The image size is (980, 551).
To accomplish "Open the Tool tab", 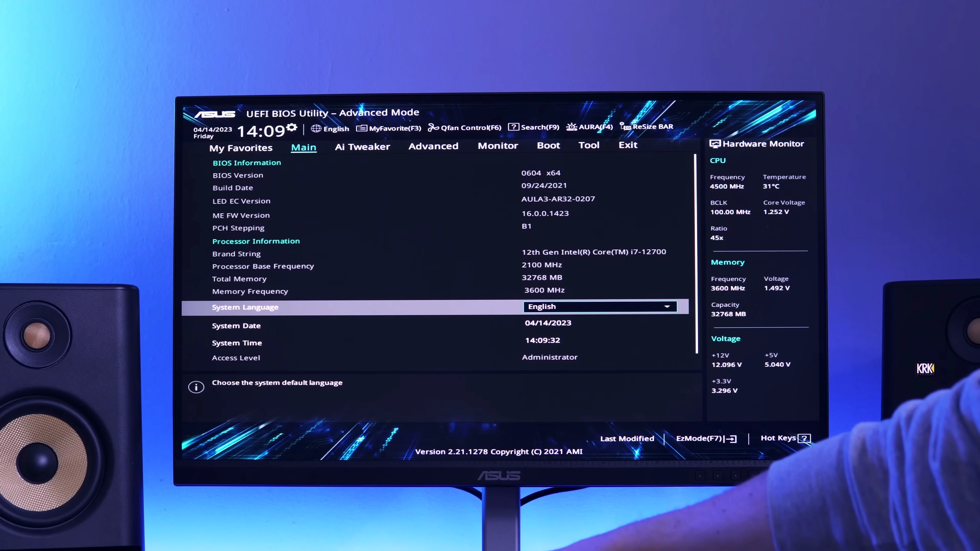I will coord(589,145).
